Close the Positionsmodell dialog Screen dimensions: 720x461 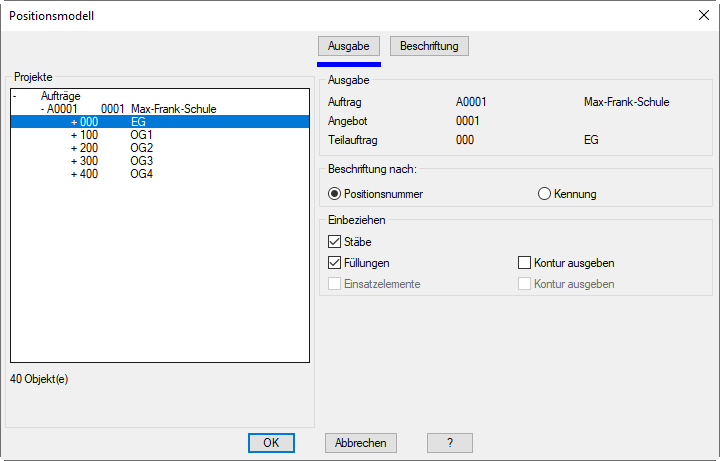point(701,15)
